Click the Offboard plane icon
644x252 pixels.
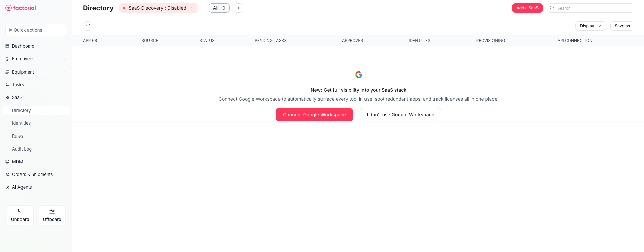point(52,211)
